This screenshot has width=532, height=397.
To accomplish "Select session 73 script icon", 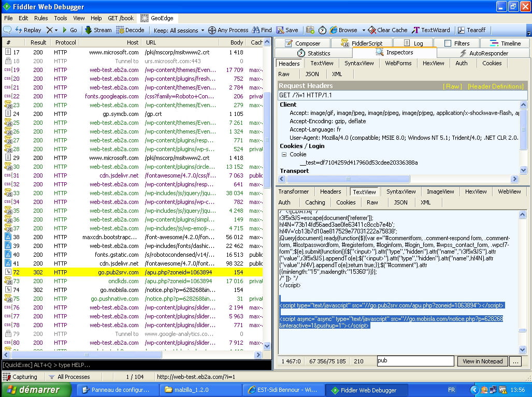I will [x=8, y=281].
